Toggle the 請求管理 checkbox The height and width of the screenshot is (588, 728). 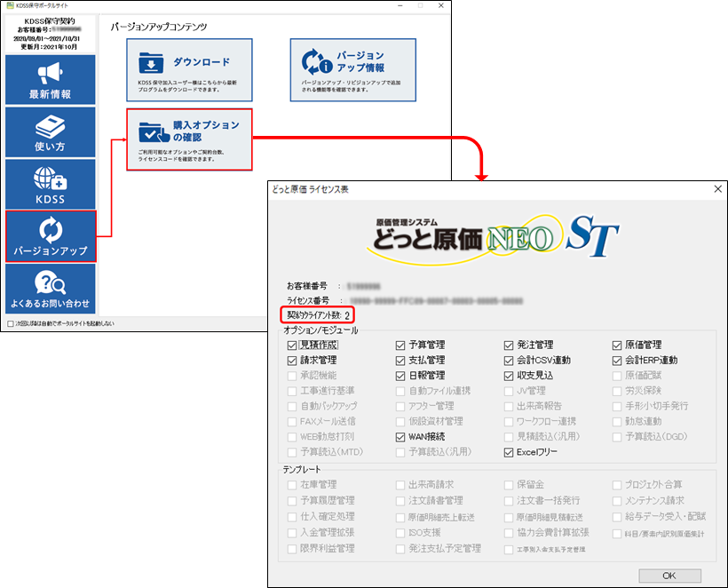292,361
